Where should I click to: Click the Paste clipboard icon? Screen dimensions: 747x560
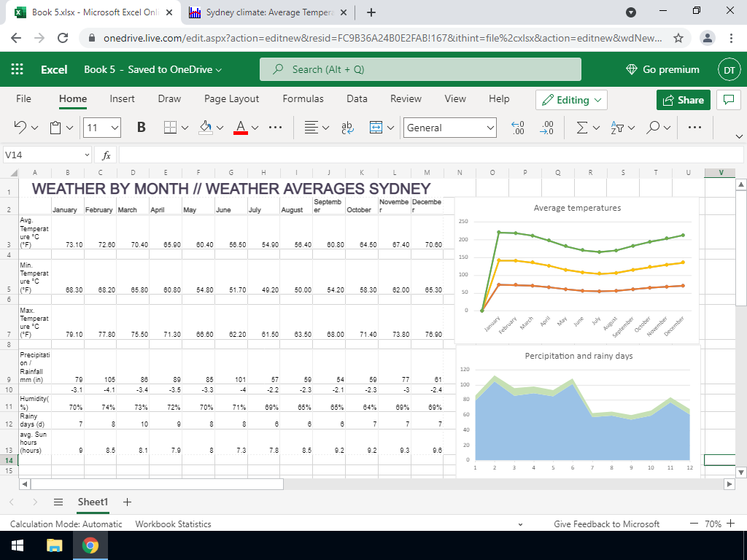56,128
